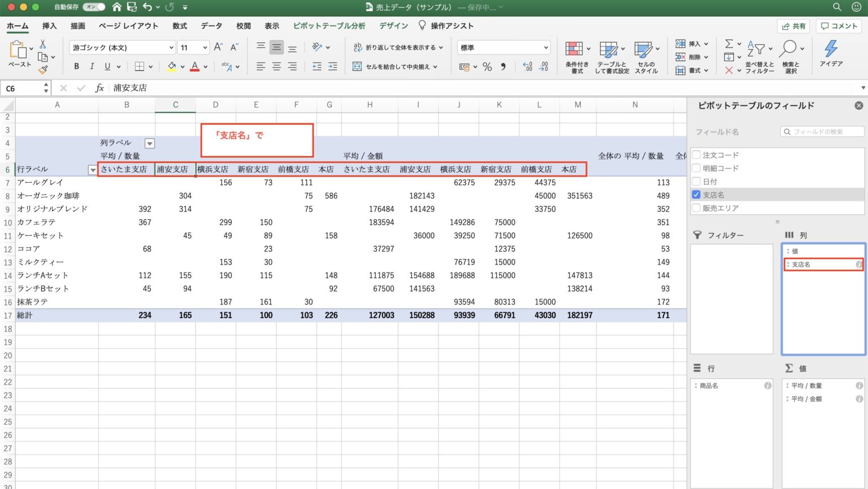Check the 販売エリア field checkbox
868x489 pixels.
pyautogui.click(x=696, y=208)
